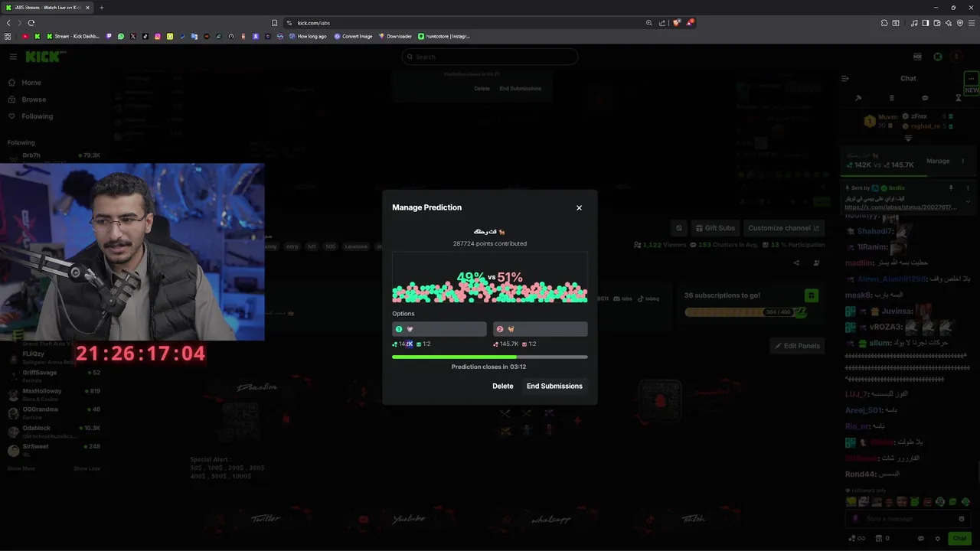Open Brave Shields lion icon

point(676,23)
